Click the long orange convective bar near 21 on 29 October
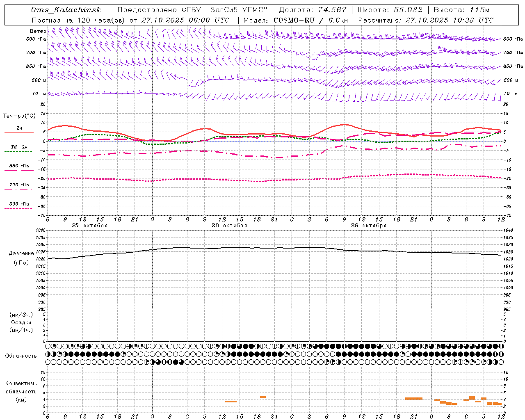 pos(414,399)
